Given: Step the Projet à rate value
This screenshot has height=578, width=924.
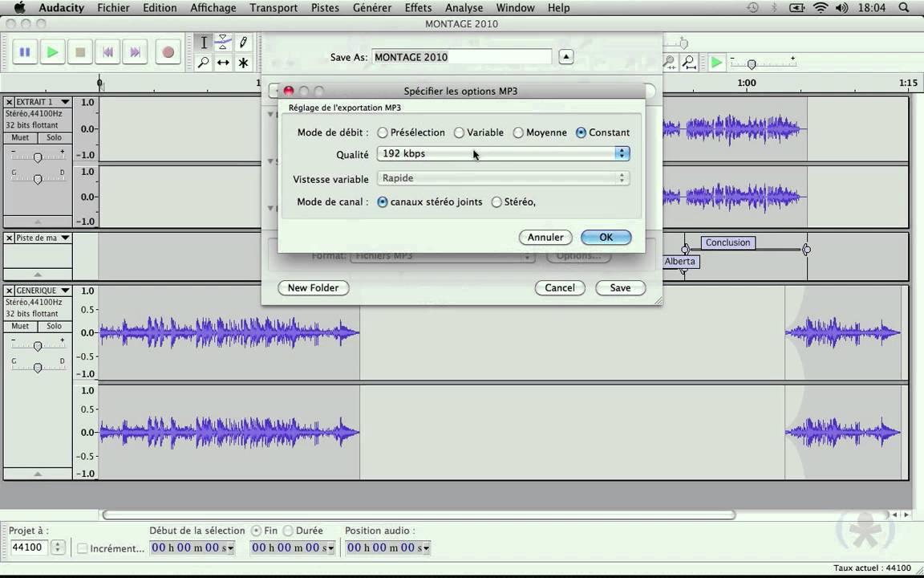Looking at the screenshot, I should (58, 548).
